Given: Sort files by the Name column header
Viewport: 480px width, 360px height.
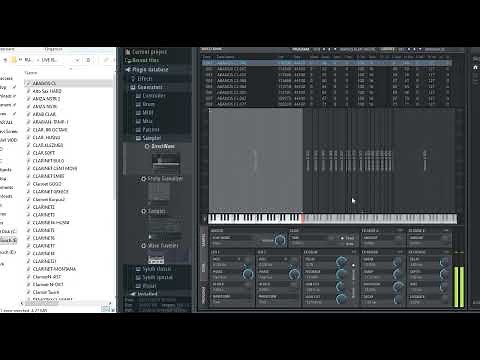Looking at the screenshot, I should click(31, 73).
